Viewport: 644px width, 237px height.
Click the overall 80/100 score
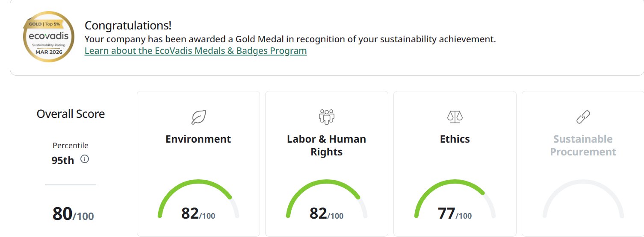point(73,214)
